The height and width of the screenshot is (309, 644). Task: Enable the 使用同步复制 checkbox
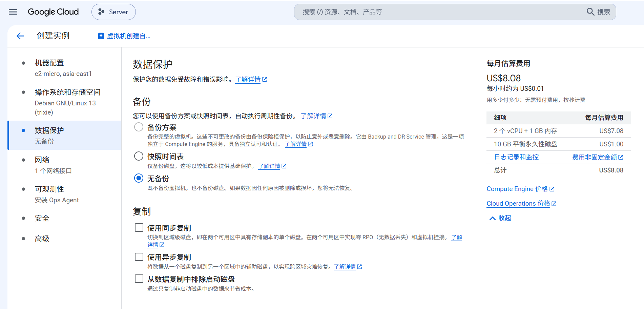139,228
